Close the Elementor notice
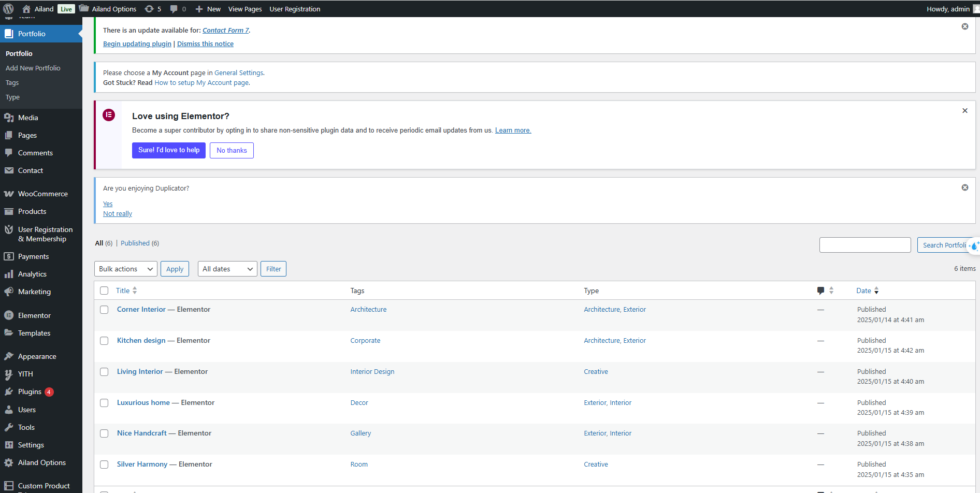Screen dimensions: 980x493 (965, 111)
